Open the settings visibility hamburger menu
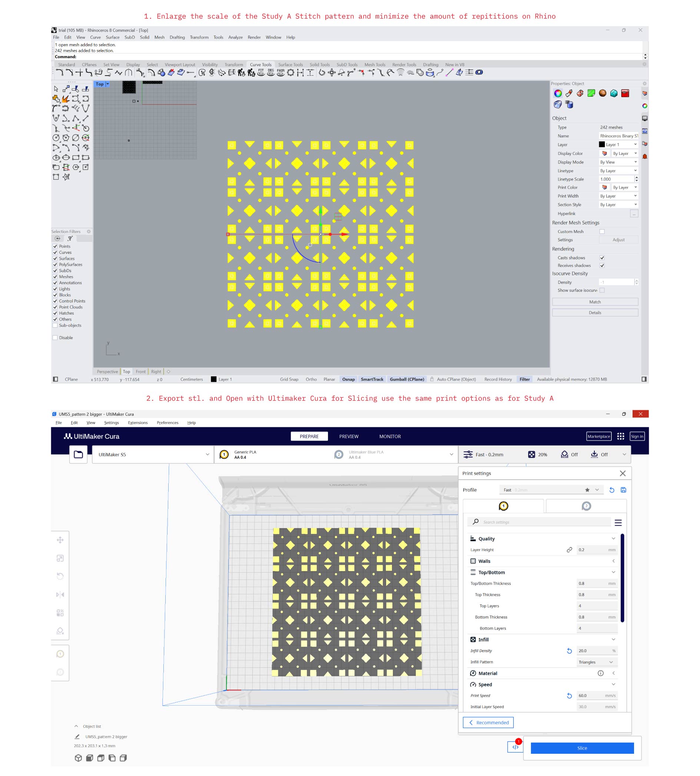This screenshot has height=776, width=700. click(x=618, y=523)
